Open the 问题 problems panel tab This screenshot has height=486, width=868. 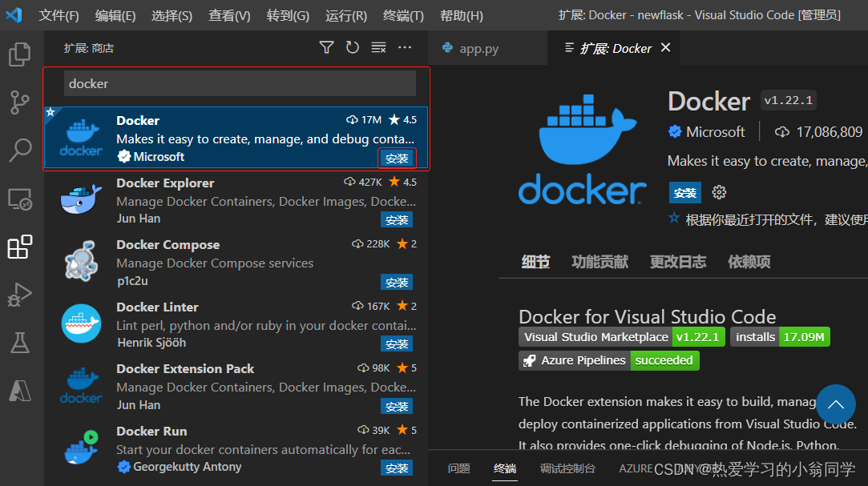pos(459,469)
